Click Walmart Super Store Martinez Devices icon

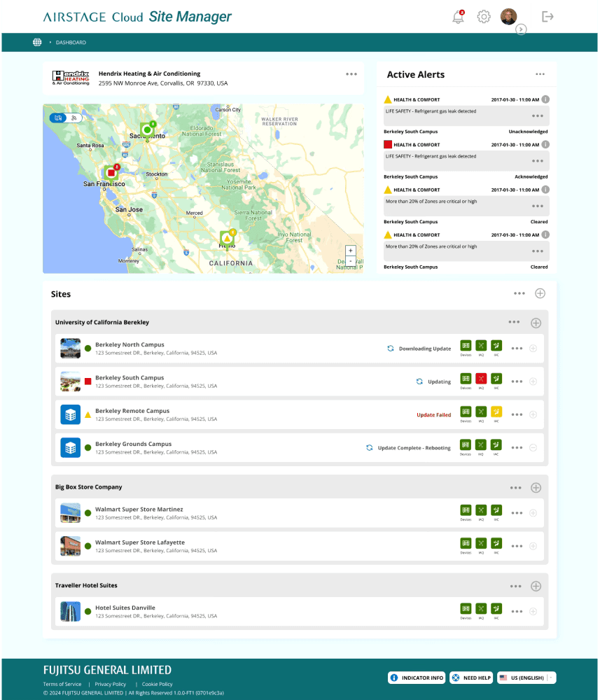pyautogui.click(x=466, y=510)
